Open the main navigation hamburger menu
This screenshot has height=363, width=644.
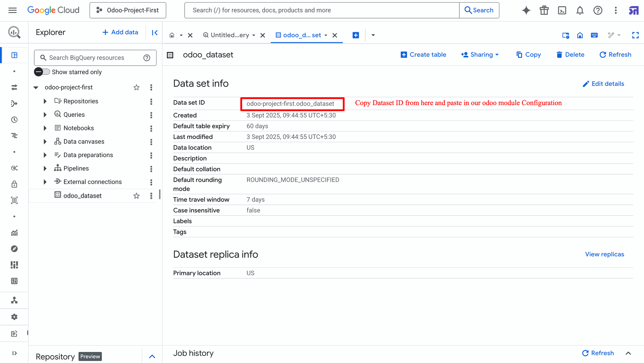pyautogui.click(x=12, y=10)
